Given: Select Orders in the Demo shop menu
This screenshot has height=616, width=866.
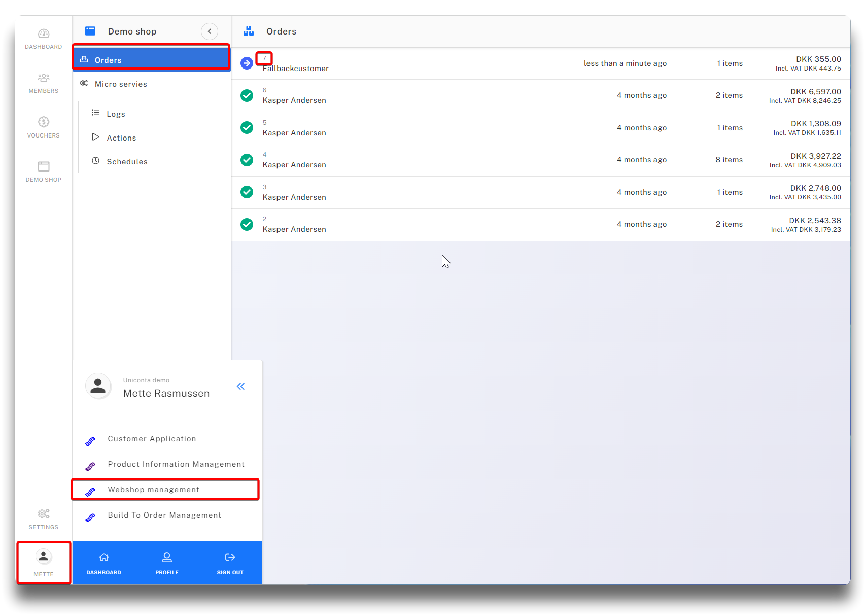Looking at the screenshot, I should point(108,60).
